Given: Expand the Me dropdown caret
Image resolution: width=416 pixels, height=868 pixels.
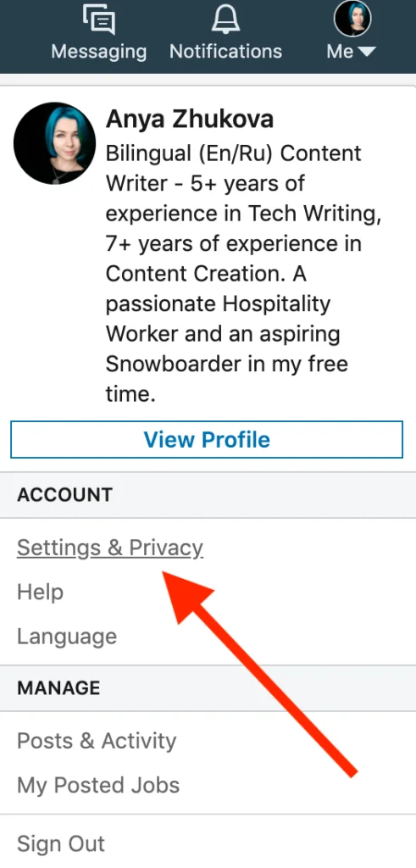Looking at the screenshot, I should (367, 52).
